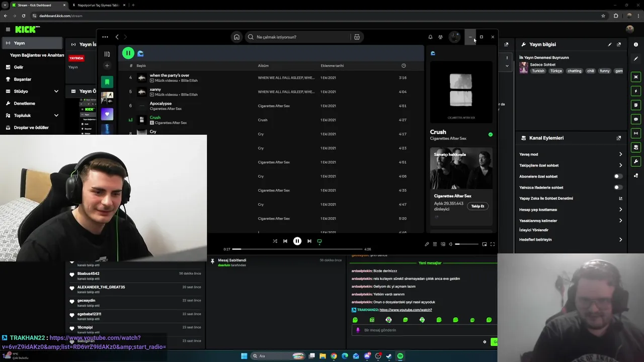The image size is (644, 362).
Task: Open Spotify friend activity icon
Action: 440,37
